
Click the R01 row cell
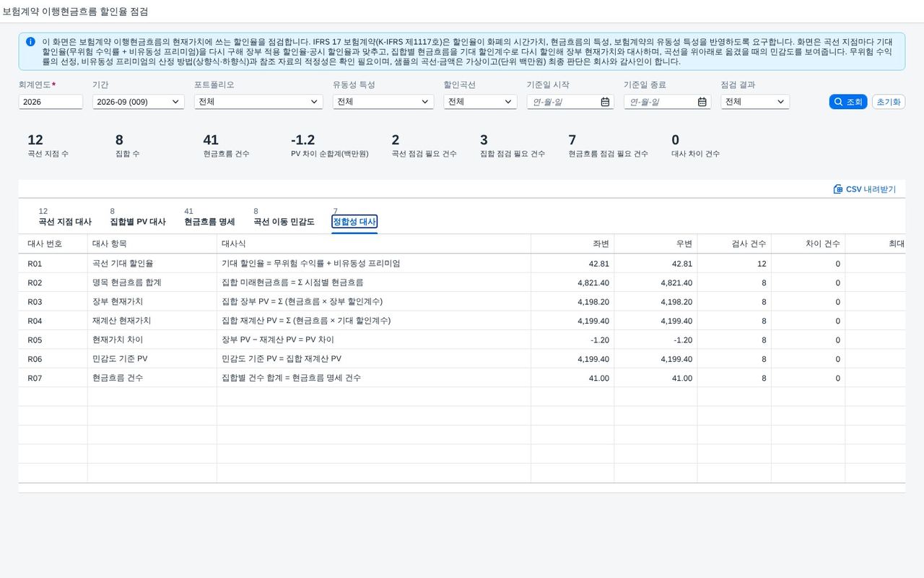pyautogui.click(x=53, y=264)
